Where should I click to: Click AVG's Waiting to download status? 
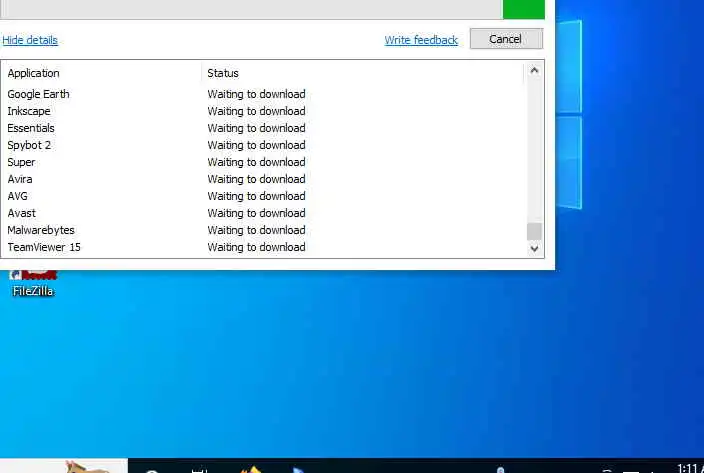256,197
